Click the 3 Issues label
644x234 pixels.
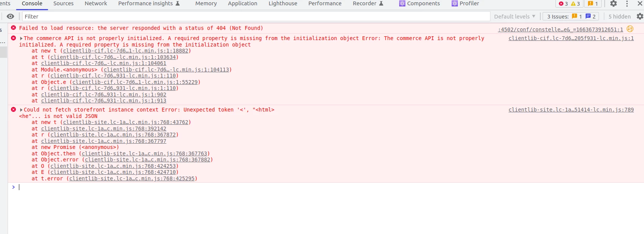(558, 16)
